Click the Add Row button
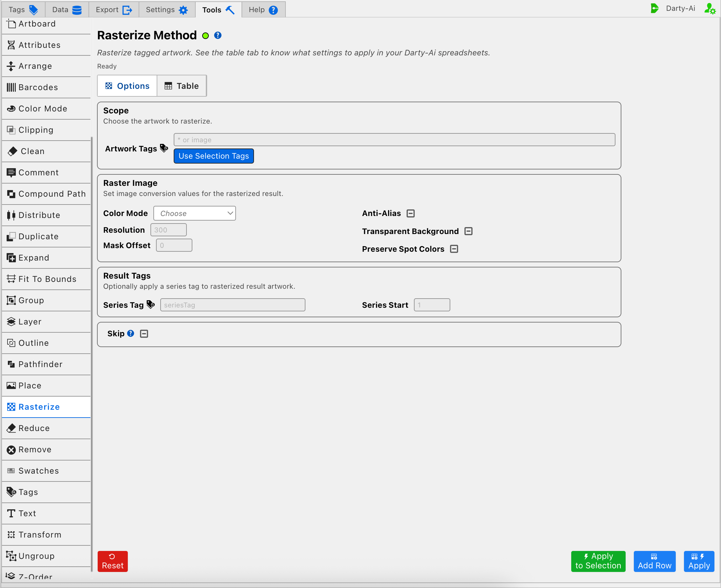The height and width of the screenshot is (588, 721). tap(654, 561)
